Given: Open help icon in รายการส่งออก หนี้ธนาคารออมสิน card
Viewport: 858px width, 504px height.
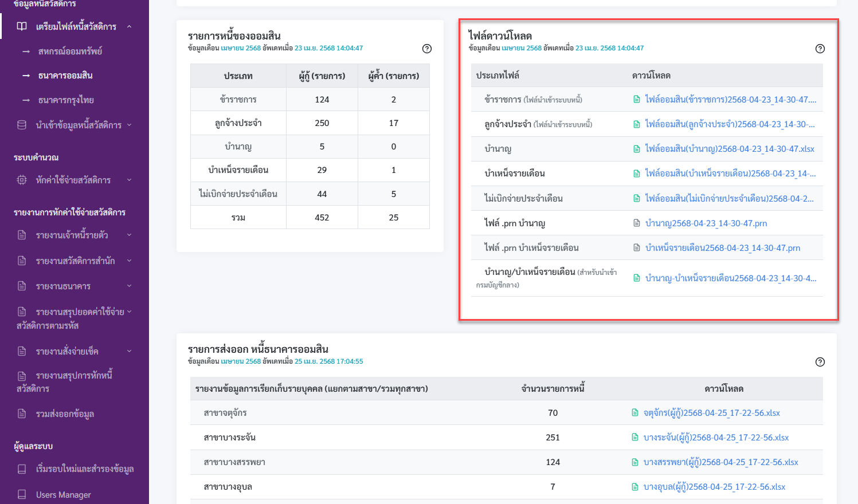Looking at the screenshot, I should pos(820,362).
